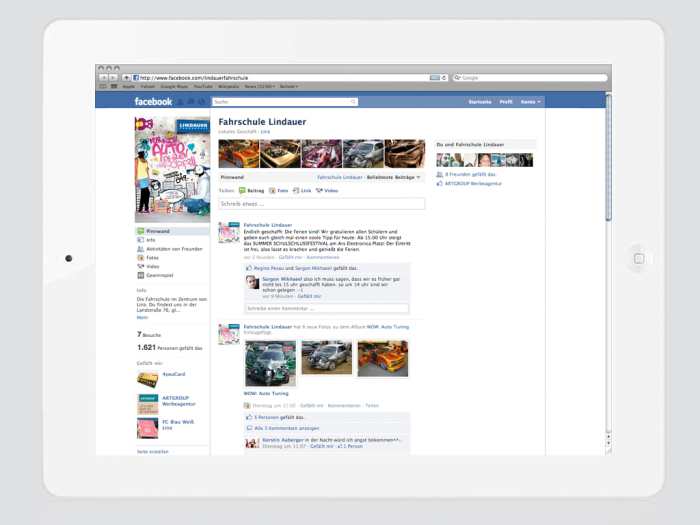Show 'Alle 5 Kommentare anzeigen'

287,428
